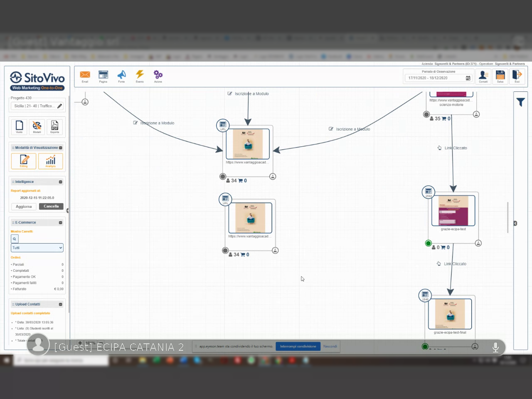Click the Parziali orders row

[x=37, y=265]
